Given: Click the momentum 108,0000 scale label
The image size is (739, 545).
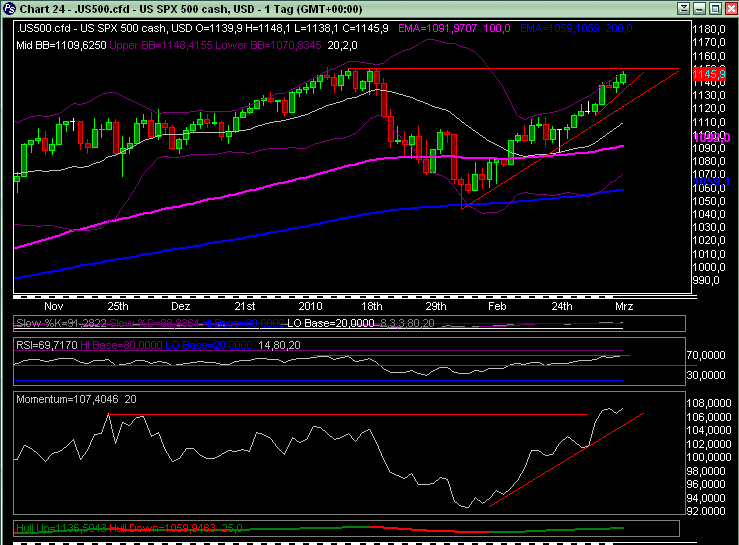Looking at the screenshot, I should [x=709, y=404].
